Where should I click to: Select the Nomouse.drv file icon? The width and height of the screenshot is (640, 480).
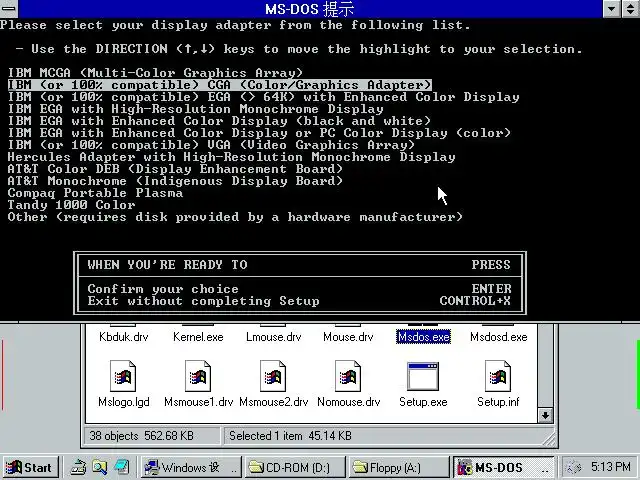[x=348, y=376]
